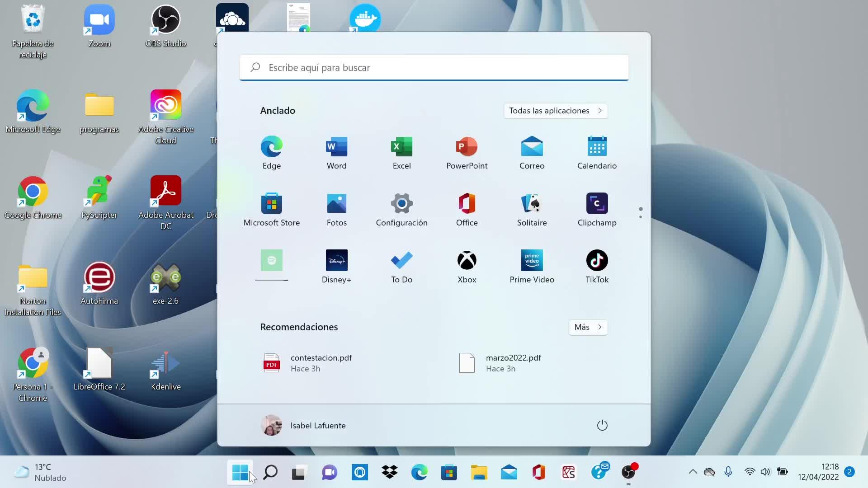
Task: Open PowerPoint pinned app
Action: pyautogui.click(x=467, y=153)
